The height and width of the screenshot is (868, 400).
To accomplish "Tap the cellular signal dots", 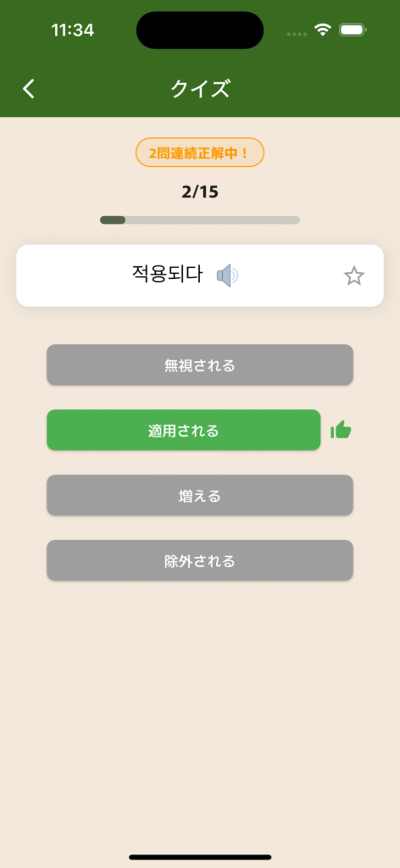I will coord(299,34).
